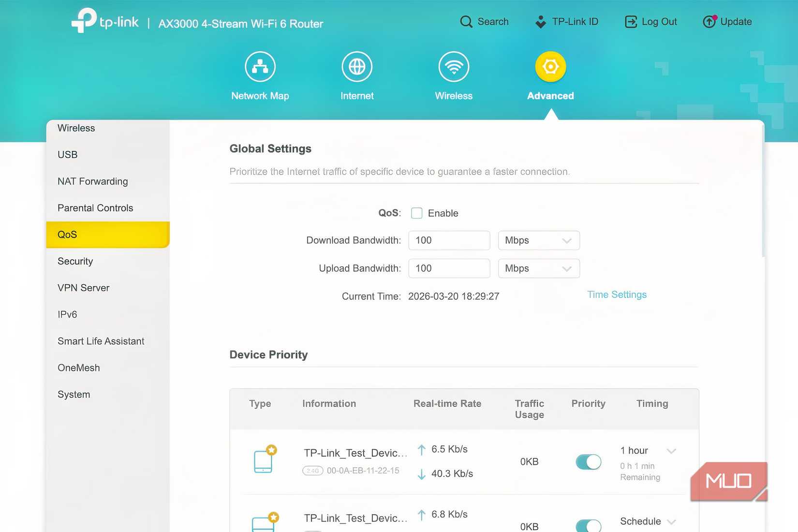Open NAT Forwarding settings
The height and width of the screenshot is (532, 798).
(108, 181)
